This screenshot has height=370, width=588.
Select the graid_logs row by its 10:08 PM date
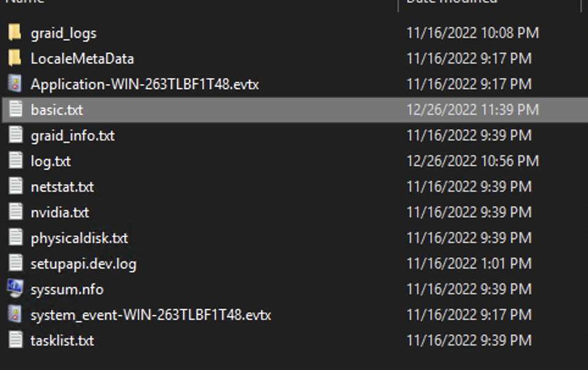coord(473,33)
